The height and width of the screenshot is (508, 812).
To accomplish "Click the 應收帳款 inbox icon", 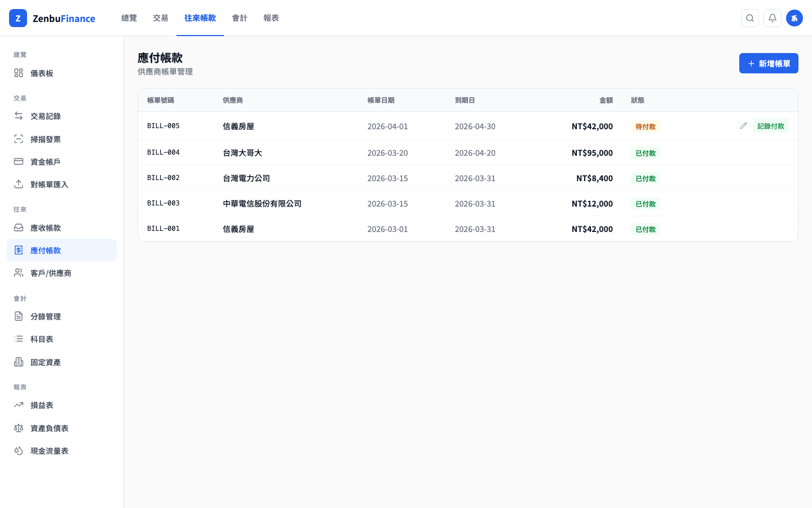I will [19, 227].
